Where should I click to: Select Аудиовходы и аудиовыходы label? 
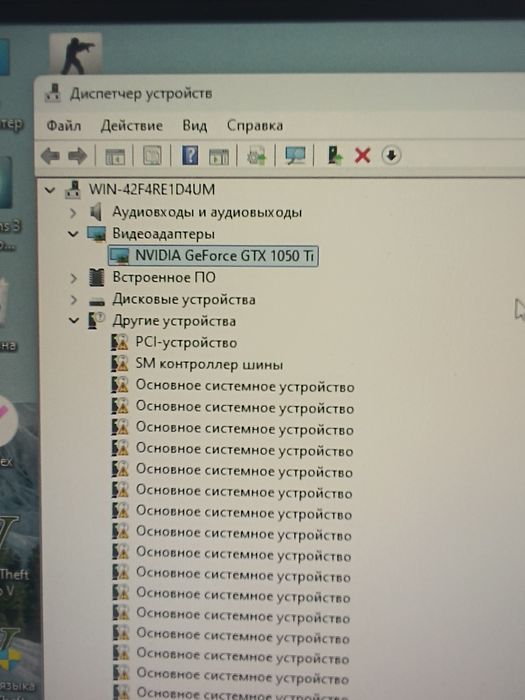(207, 212)
